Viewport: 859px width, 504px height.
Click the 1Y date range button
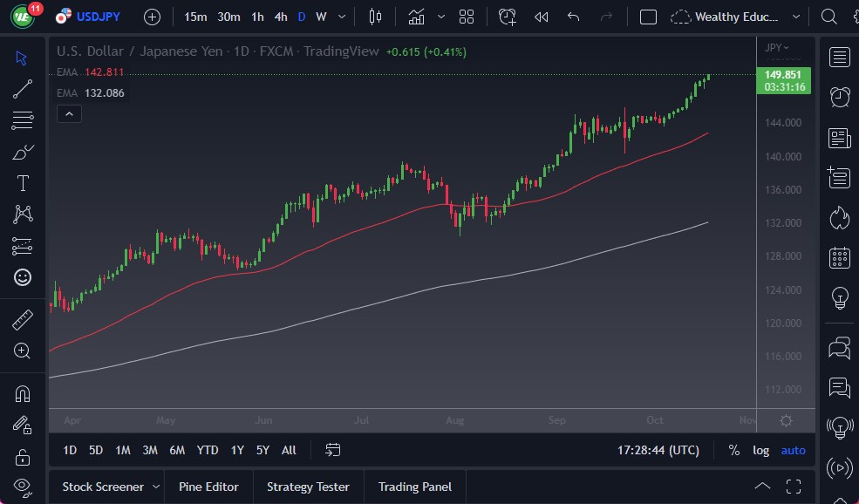click(x=236, y=450)
